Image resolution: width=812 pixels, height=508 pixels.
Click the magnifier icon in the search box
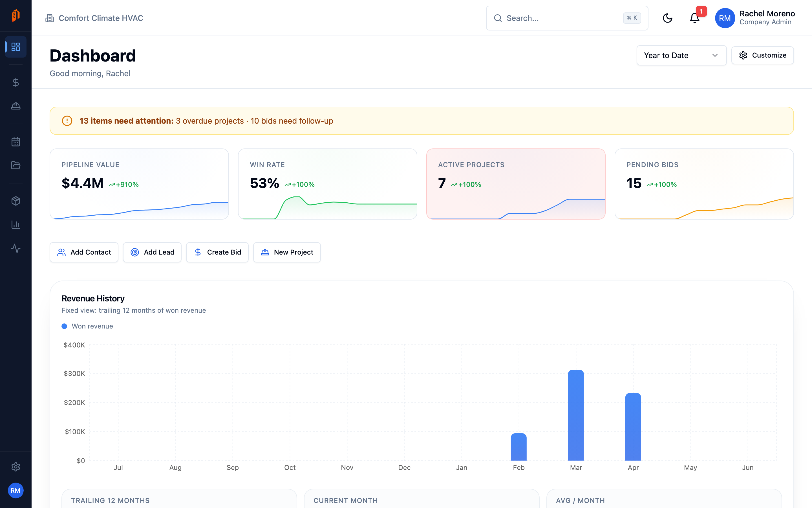[x=498, y=18]
